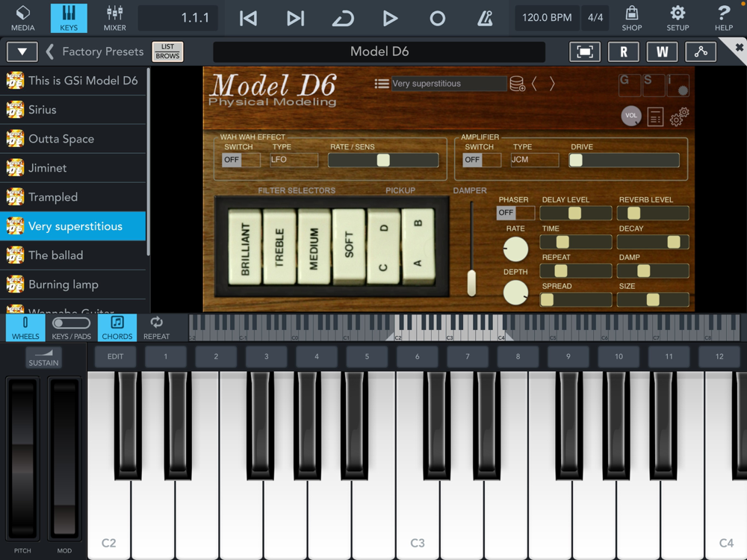Viewport: 747px width, 560px height.
Task: Toggle the TREBLE filter rocker
Action: click(279, 248)
